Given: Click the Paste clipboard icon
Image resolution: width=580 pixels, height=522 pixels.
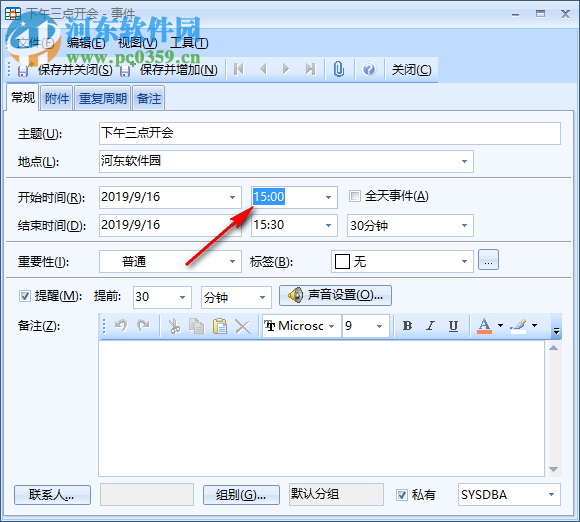Looking at the screenshot, I should tap(220, 326).
